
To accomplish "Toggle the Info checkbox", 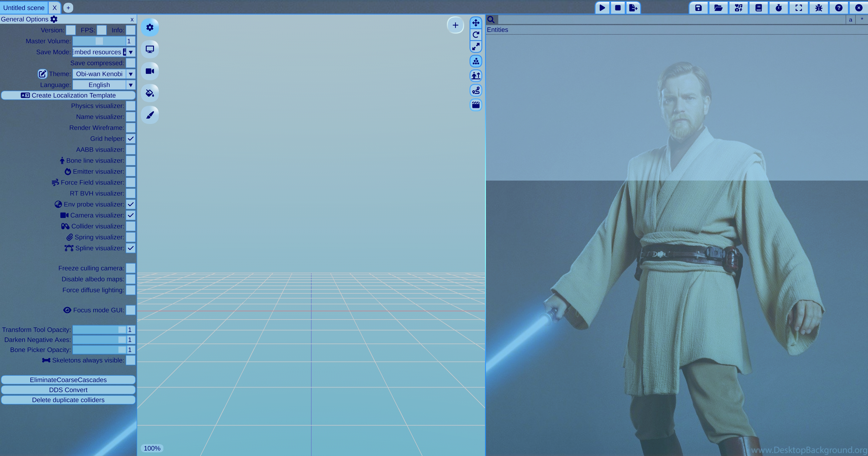I will (x=131, y=30).
